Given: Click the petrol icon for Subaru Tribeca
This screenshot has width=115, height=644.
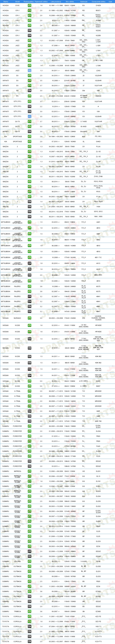Looking at the screenshot, I should [29, 611].
